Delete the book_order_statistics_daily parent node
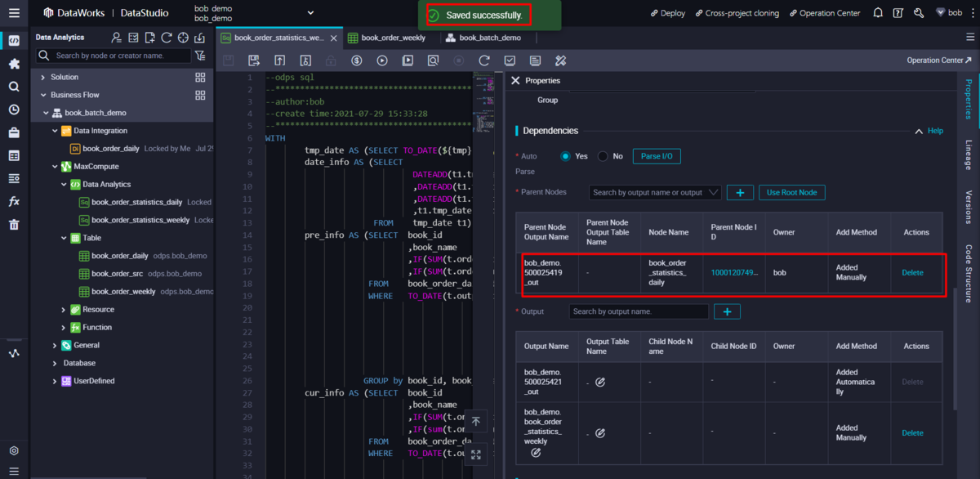This screenshot has width=980, height=479. click(x=912, y=273)
